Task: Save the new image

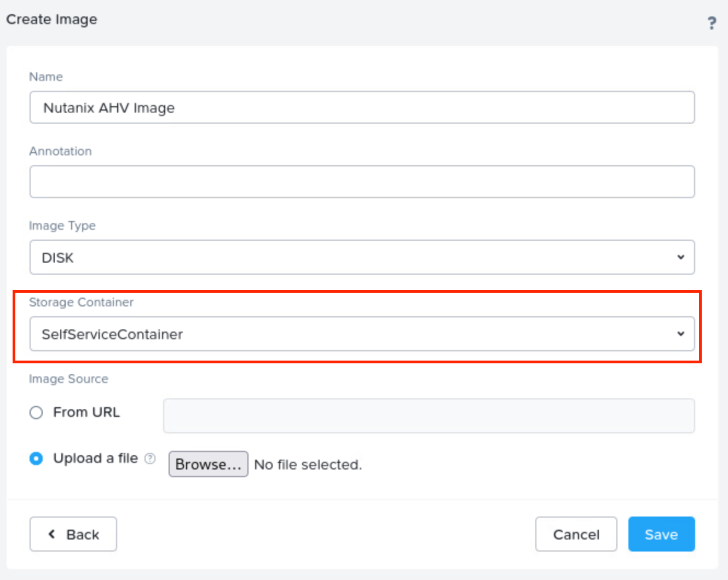Action: pos(661,534)
